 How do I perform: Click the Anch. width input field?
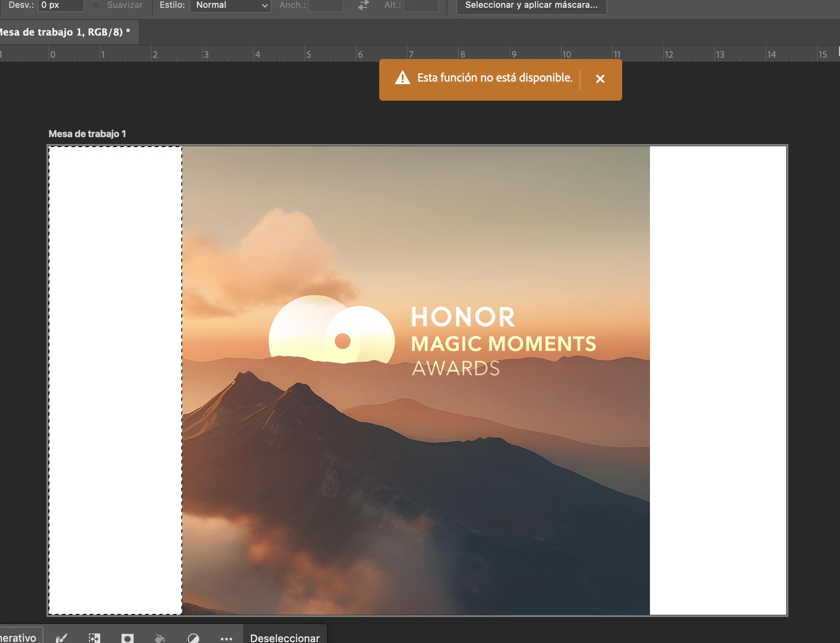[x=325, y=5]
